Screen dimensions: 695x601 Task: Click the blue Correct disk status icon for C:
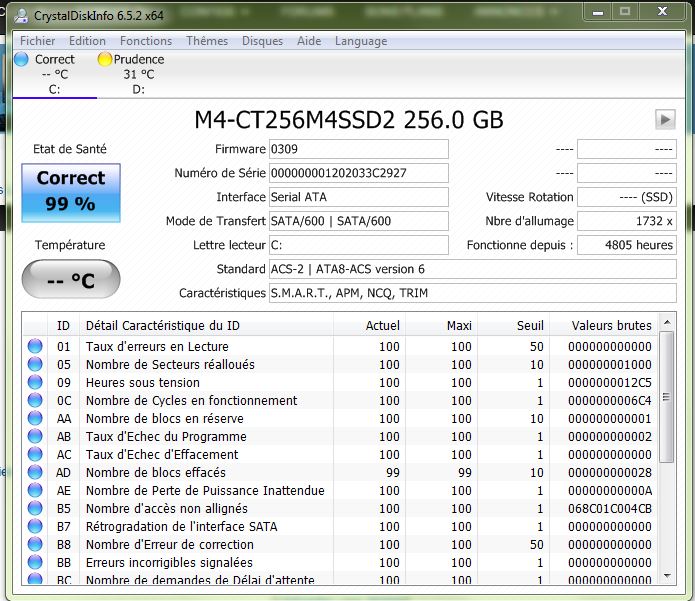(x=21, y=59)
